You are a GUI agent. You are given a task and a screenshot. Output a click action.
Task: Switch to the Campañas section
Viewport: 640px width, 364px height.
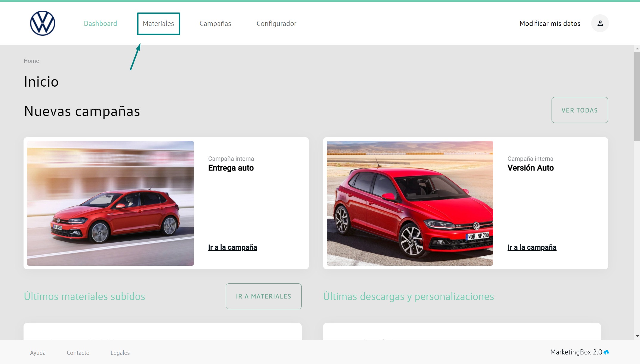215,24
